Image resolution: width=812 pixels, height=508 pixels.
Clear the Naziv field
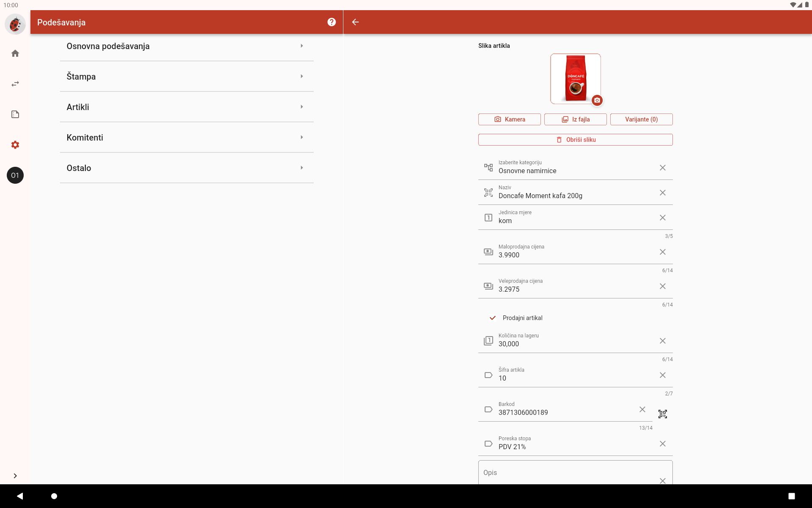663,193
